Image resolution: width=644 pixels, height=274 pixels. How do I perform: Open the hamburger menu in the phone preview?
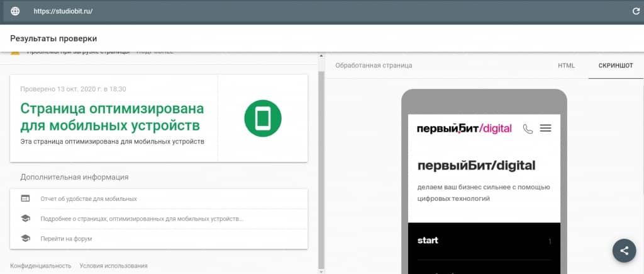545,128
